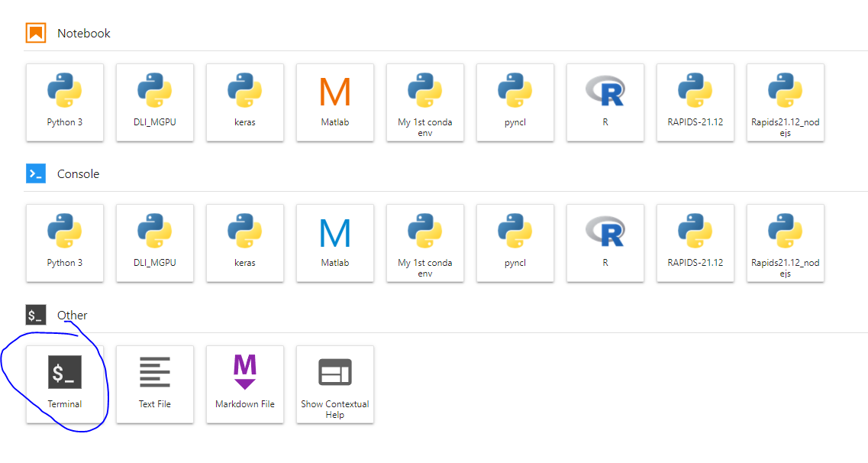Image resolution: width=868 pixels, height=463 pixels.
Task: Start a keras console
Action: tap(245, 243)
